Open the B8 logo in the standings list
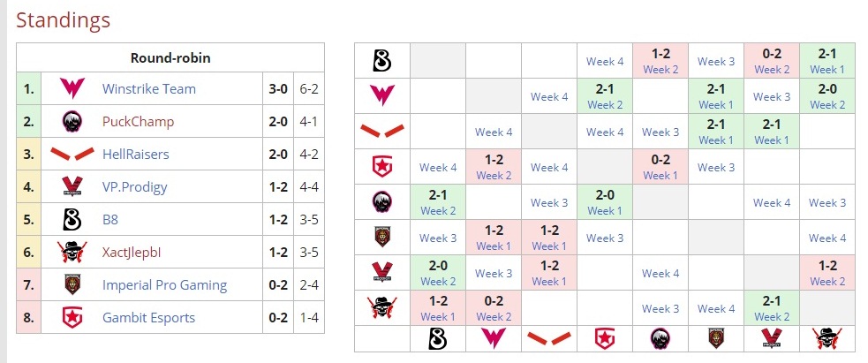 click(x=72, y=220)
